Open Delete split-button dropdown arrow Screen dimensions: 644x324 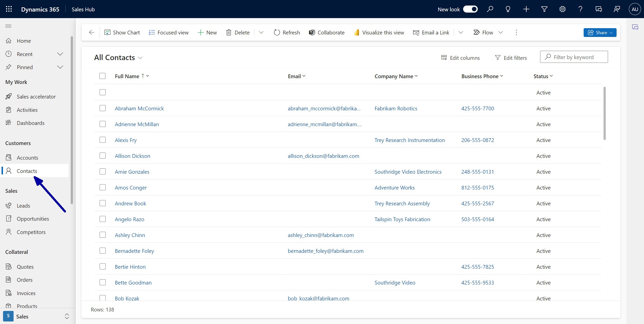pyautogui.click(x=261, y=32)
